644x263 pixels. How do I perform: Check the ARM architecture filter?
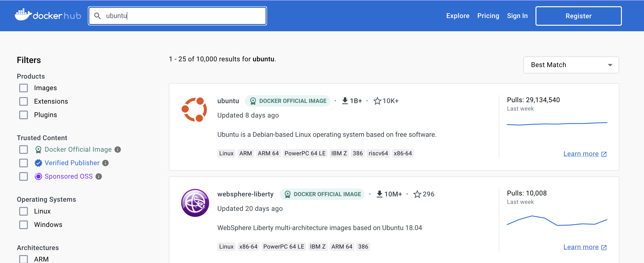click(x=23, y=259)
